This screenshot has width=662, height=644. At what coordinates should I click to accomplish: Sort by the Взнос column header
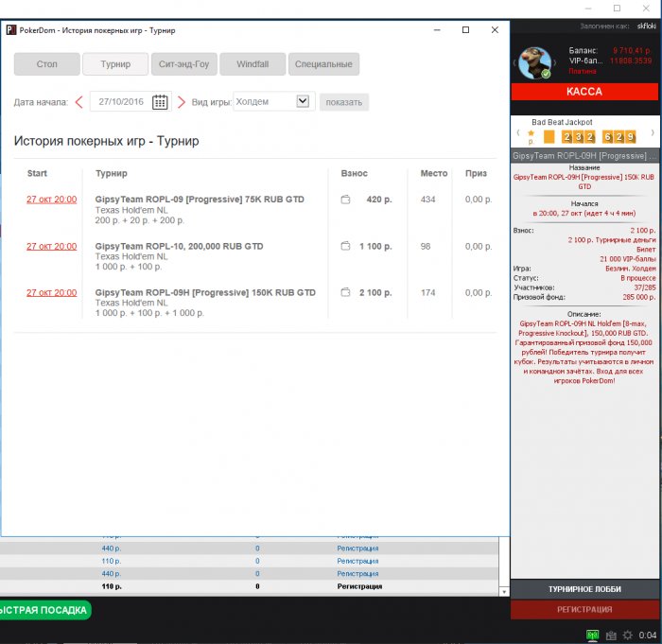pos(355,173)
